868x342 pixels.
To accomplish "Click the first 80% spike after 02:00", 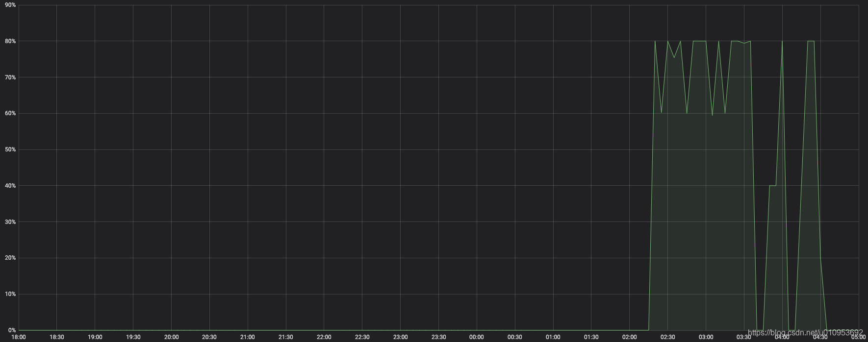I will pyautogui.click(x=655, y=42).
